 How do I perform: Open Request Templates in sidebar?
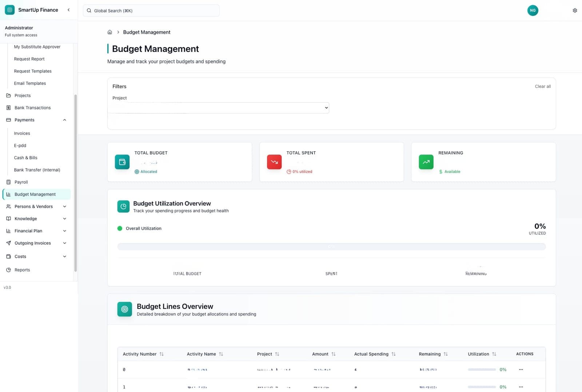(x=33, y=71)
